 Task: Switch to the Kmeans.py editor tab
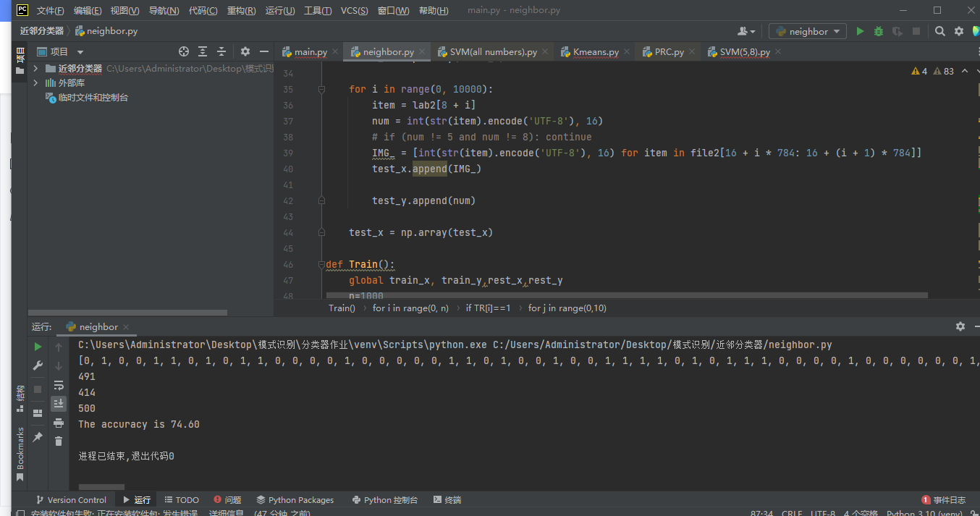[x=595, y=51]
